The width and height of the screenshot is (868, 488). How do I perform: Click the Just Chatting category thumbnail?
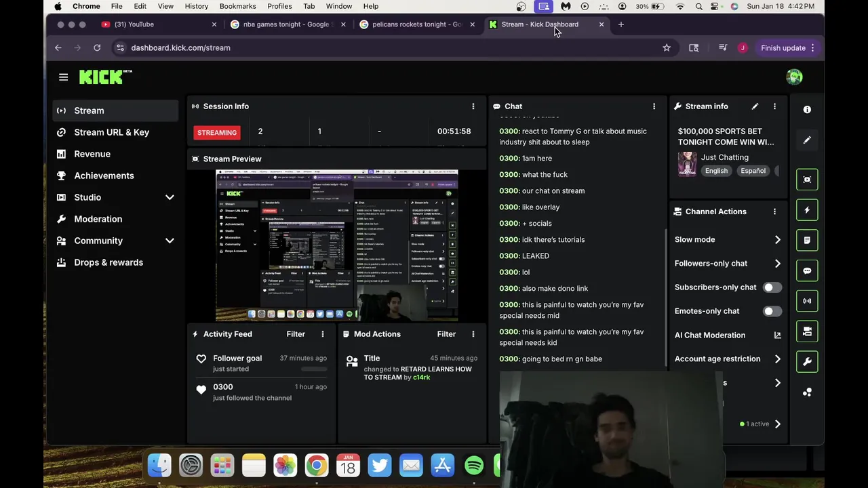click(687, 164)
